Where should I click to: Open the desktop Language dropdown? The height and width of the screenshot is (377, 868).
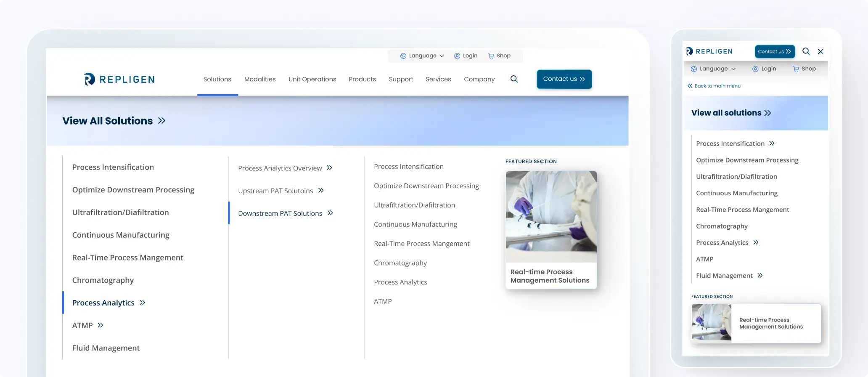point(422,56)
